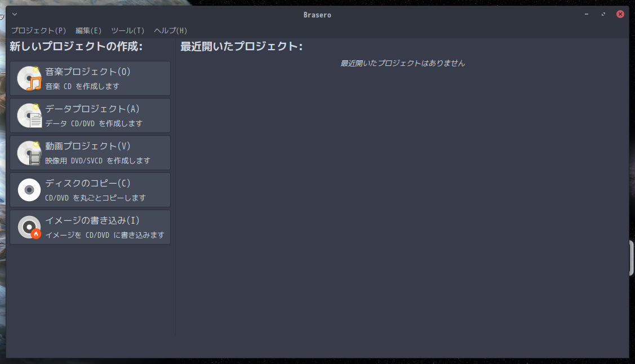Click the 最近開いたプロジェクト heading
The image size is (635, 364).
241,46
